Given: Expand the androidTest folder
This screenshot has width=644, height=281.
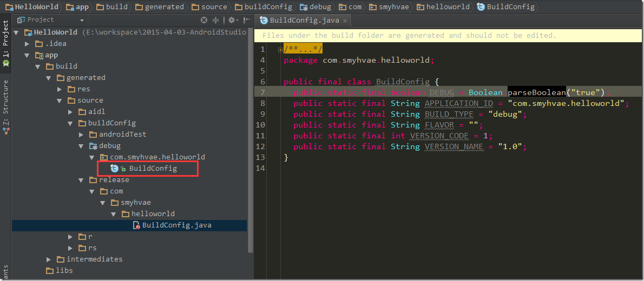Looking at the screenshot, I should 81,135.
